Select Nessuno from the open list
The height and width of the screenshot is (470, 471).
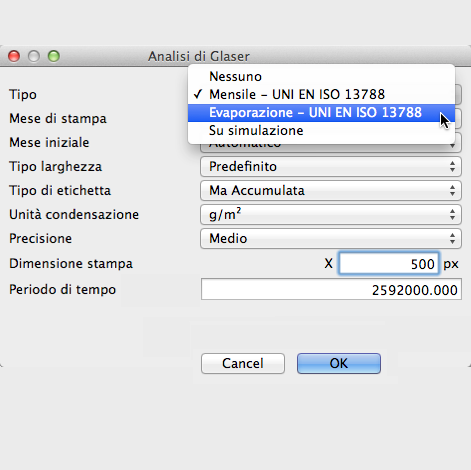click(x=321, y=77)
